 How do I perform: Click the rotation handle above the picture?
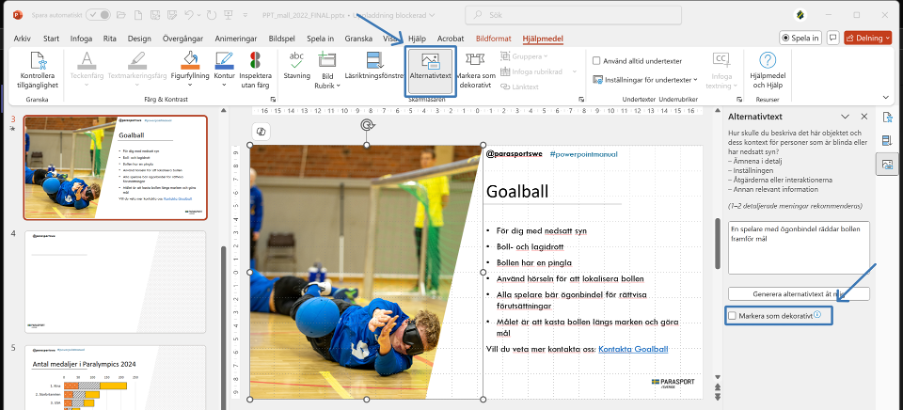tap(366, 125)
